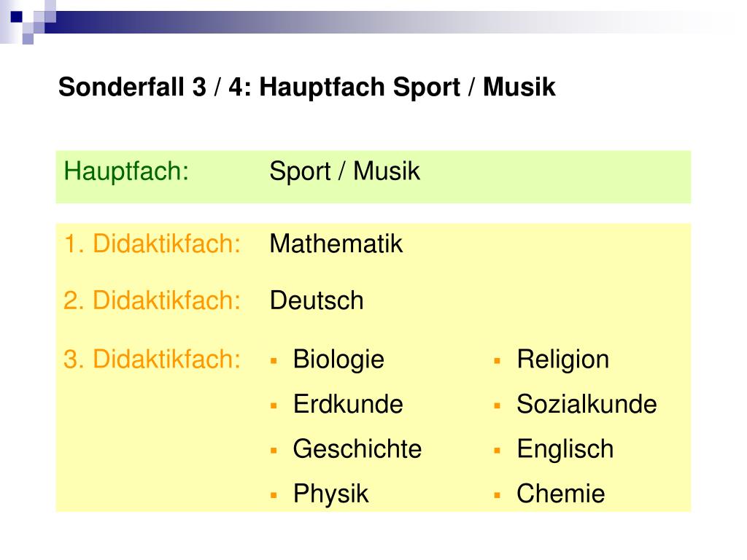Click the Englisch list item

pos(565,449)
